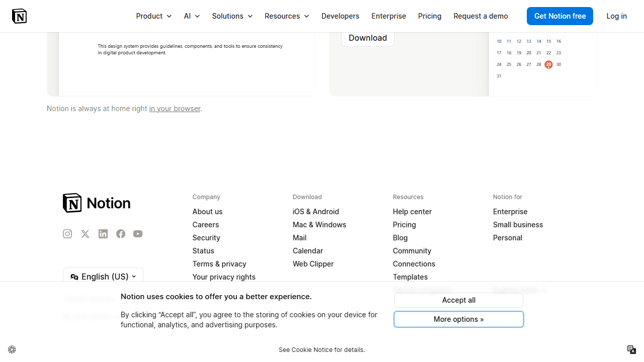The image size is (644, 362).
Task: Go to iOS & Android download
Action: [x=316, y=212]
